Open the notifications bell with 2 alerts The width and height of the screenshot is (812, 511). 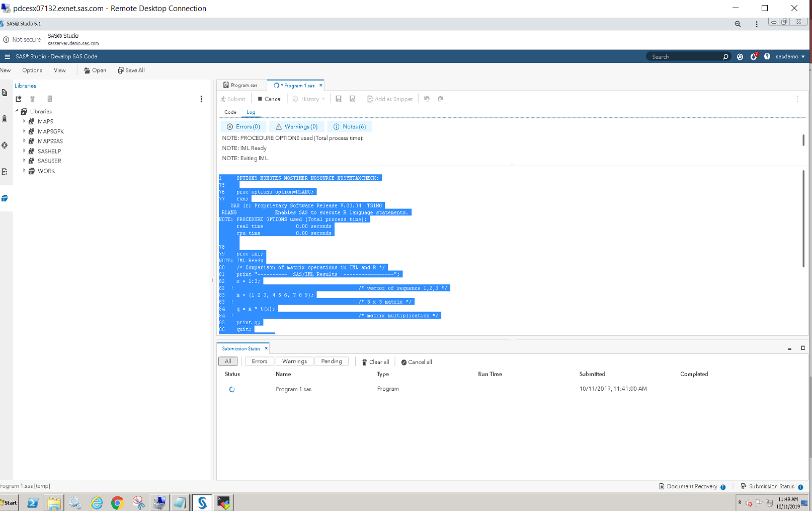[x=753, y=56]
